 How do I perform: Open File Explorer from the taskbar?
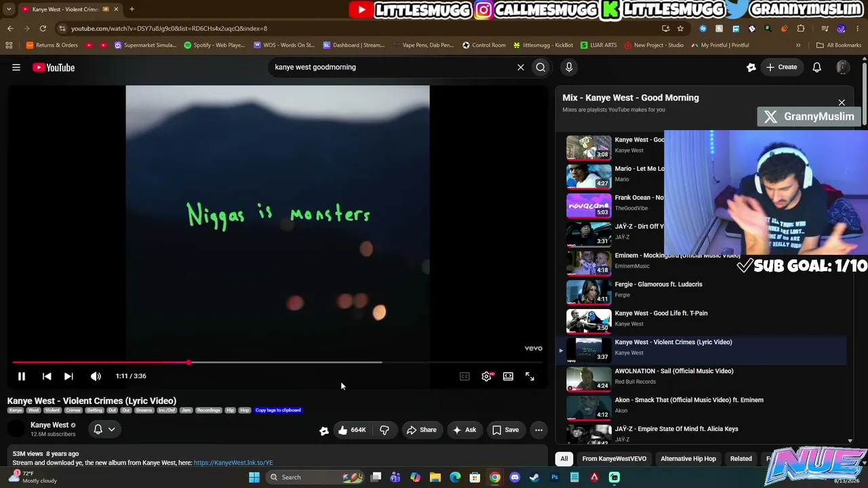point(435,477)
